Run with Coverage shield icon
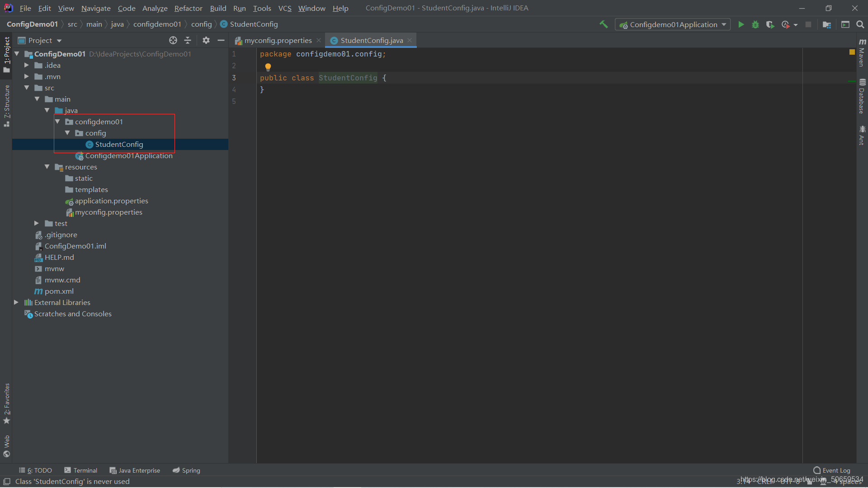This screenshot has width=868, height=488. 770,24
